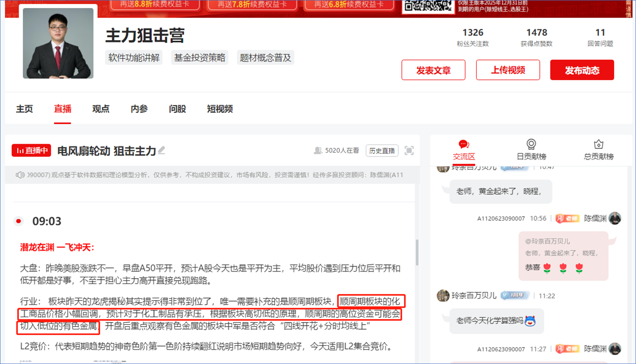
Task: Click 陈儒渊 avatar next to 11:27 message
Action: [x=615, y=349]
